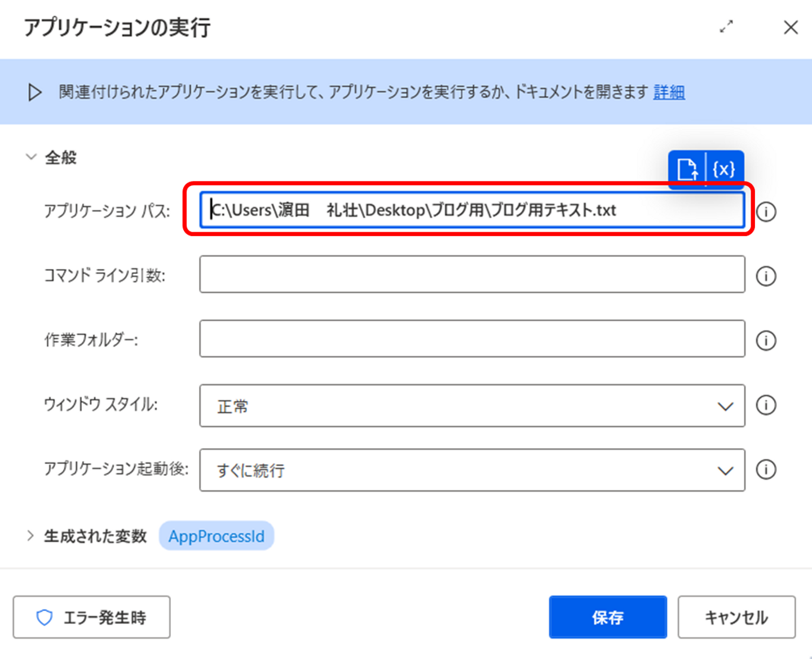
Task: Expand the 生成された変数 section
Action: (30, 536)
